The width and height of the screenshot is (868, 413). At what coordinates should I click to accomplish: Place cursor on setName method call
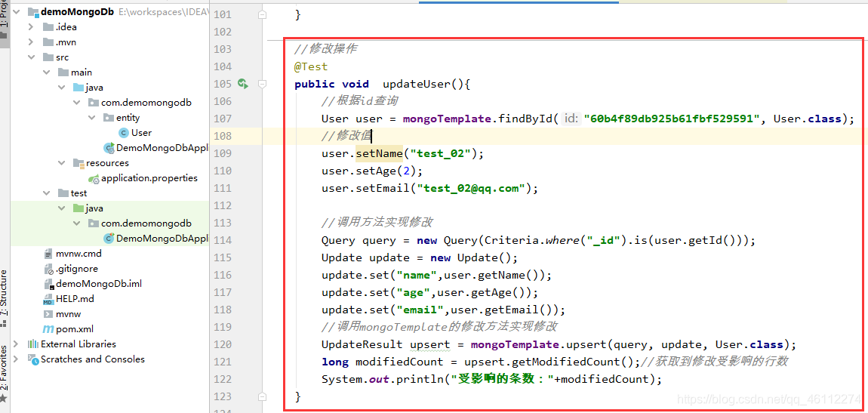379,153
